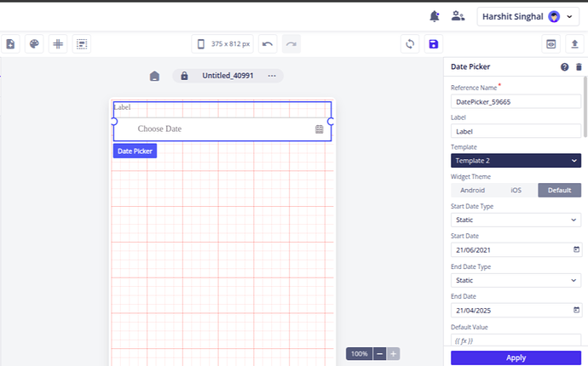This screenshot has height=366, width=588.
Task: Edit the Reference Name field
Action: point(516,102)
